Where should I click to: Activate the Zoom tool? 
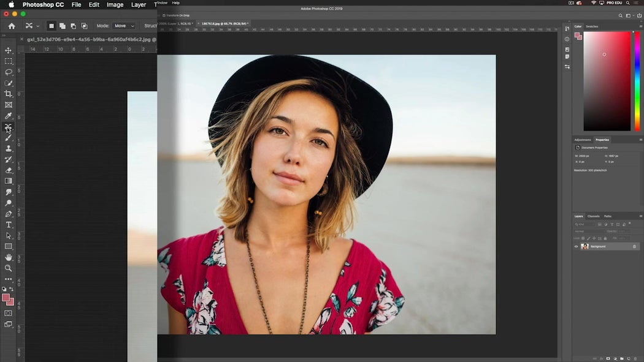click(8, 268)
